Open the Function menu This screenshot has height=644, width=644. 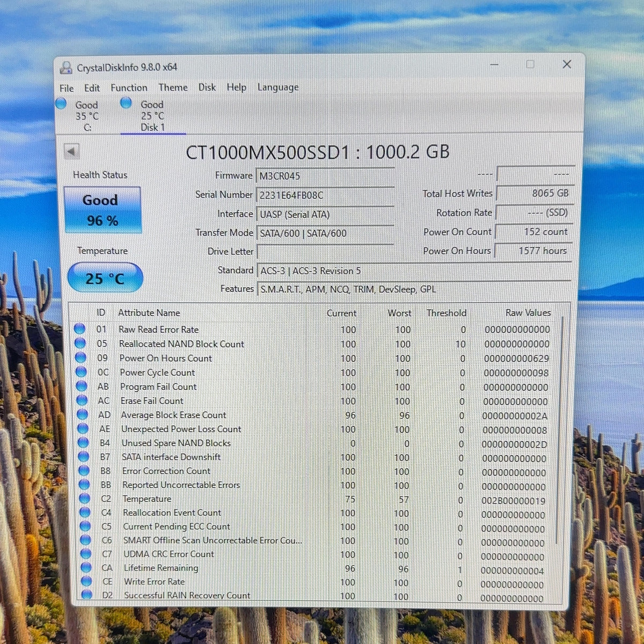point(129,87)
